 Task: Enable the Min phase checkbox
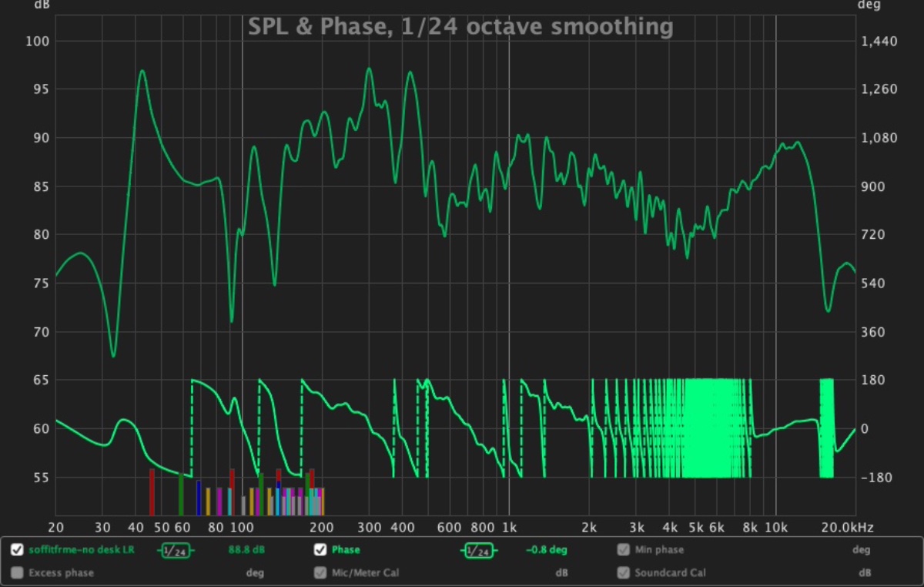622,550
